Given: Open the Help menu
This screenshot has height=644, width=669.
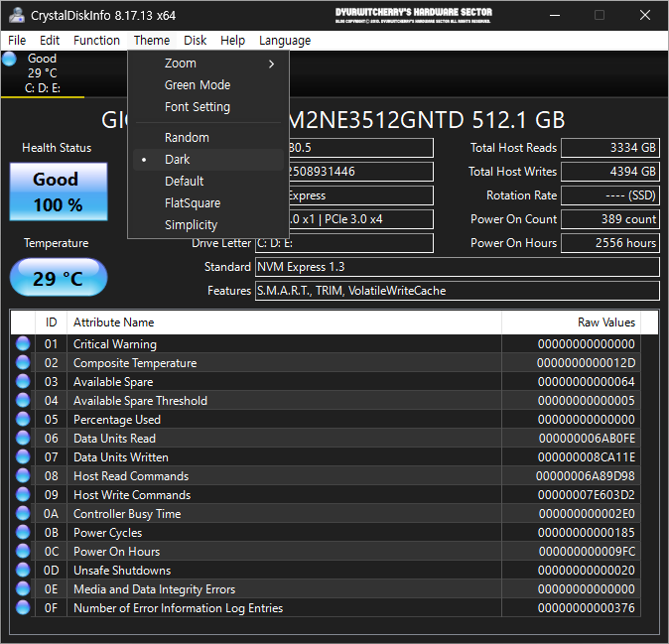Looking at the screenshot, I should coord(232,41).
